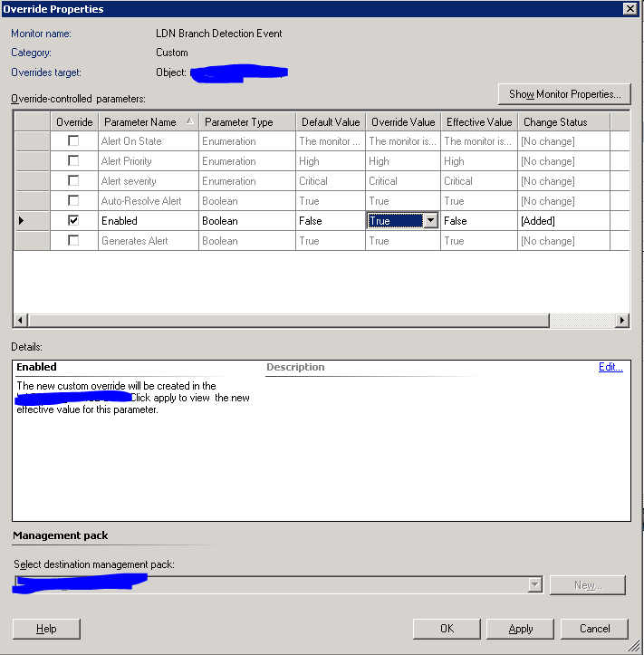Click the Override column header

74,122
